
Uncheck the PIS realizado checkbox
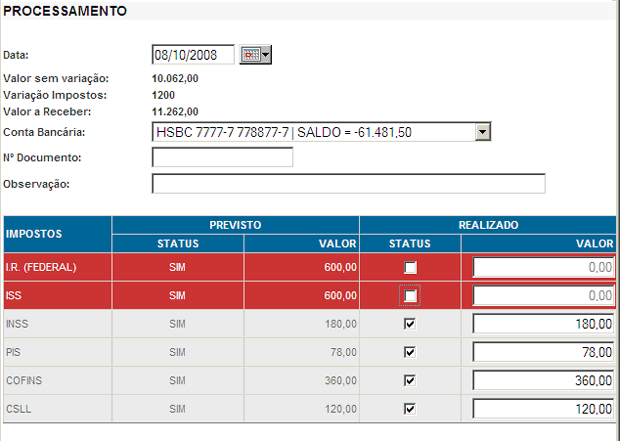tap(410, 352)
